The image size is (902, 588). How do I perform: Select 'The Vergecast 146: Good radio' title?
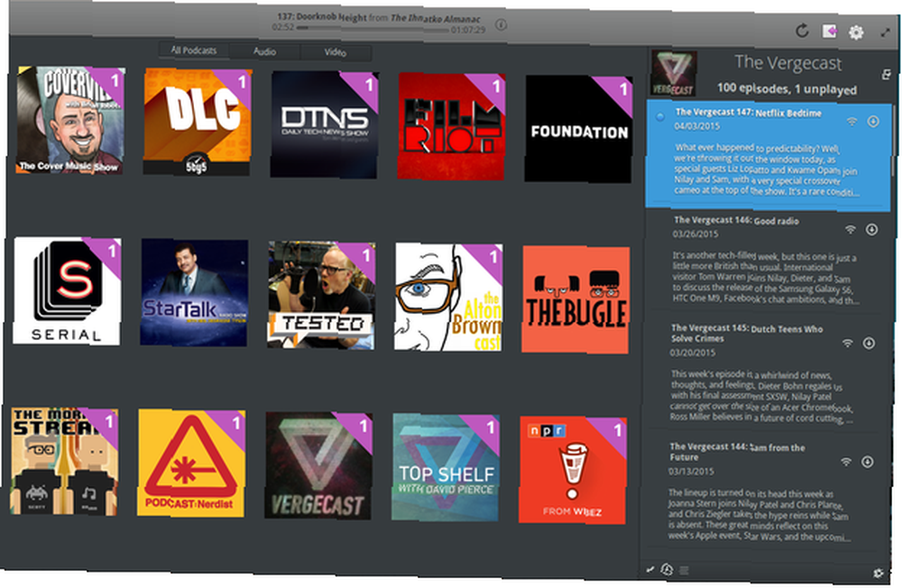click(736, 220)
